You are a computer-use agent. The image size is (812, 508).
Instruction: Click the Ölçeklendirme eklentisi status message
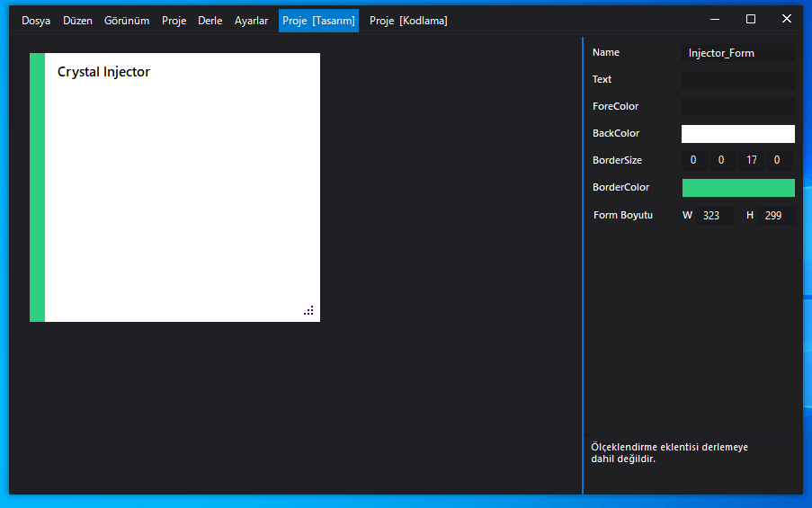pos(670,452)
